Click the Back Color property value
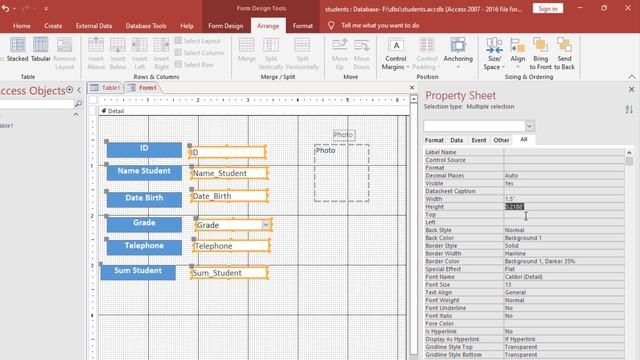The height and width of the screenshot is (360, 640). click(564, 238)
